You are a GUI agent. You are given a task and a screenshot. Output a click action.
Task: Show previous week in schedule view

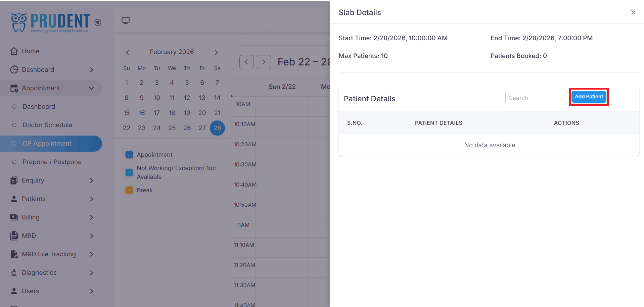click(246, 62)
